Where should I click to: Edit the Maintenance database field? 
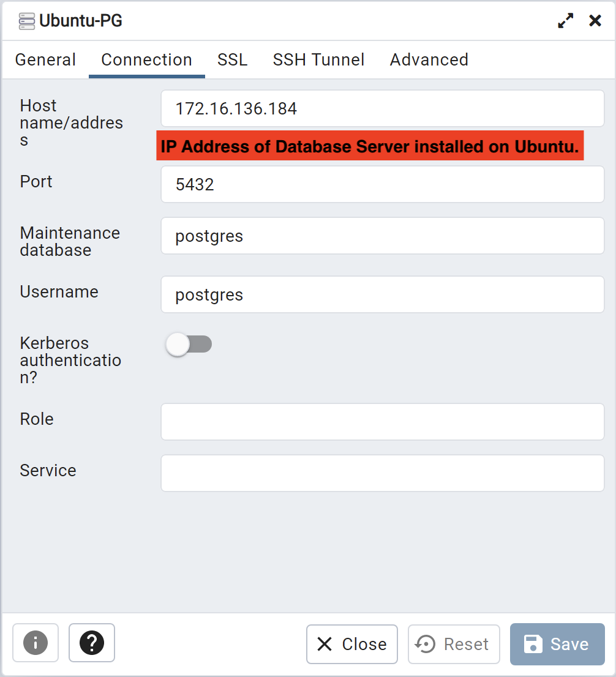point(382,236)
